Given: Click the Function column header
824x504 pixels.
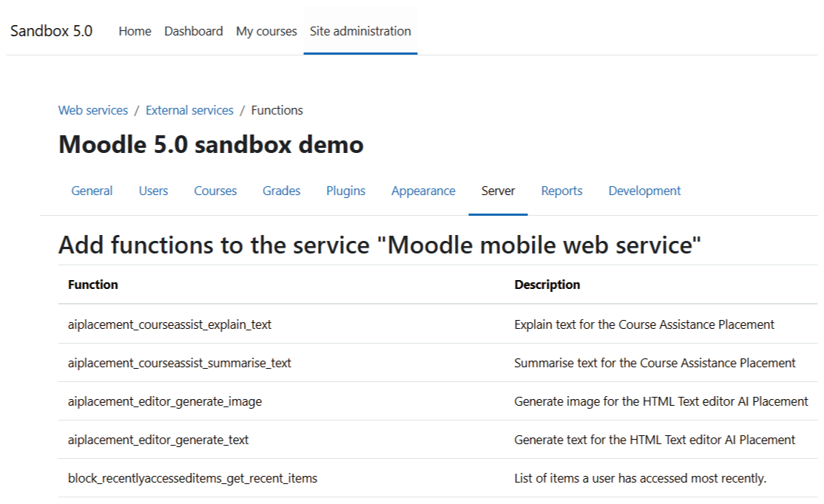Looking at the screenshot, I should pos(93,285).
